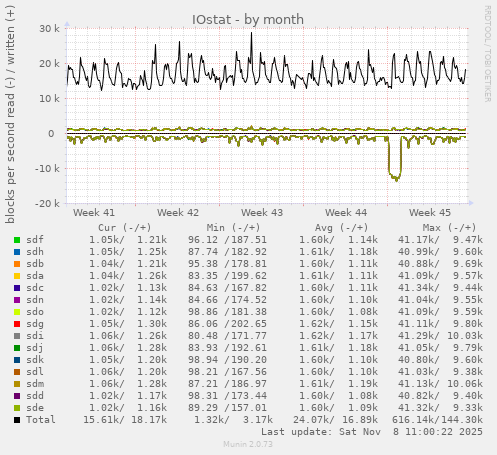Click the Total black legend swatch
497x455 pixels.
point(17,420)
